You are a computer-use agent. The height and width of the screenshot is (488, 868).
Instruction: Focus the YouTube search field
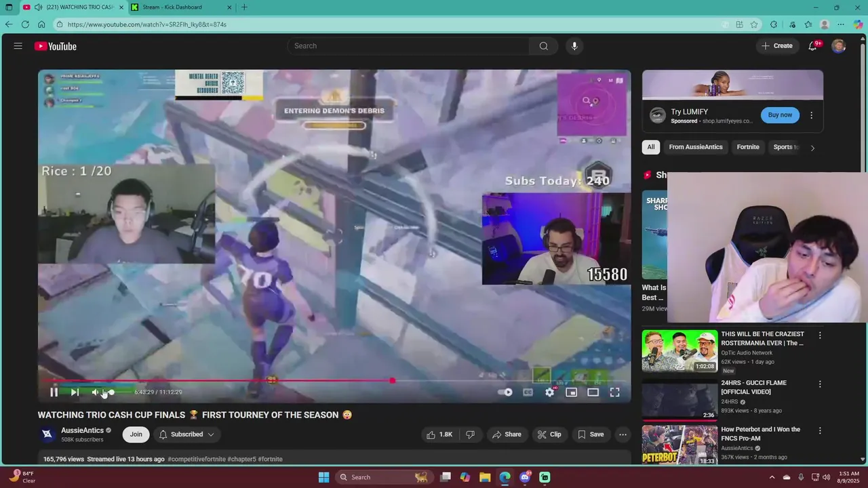click(408, 46)
